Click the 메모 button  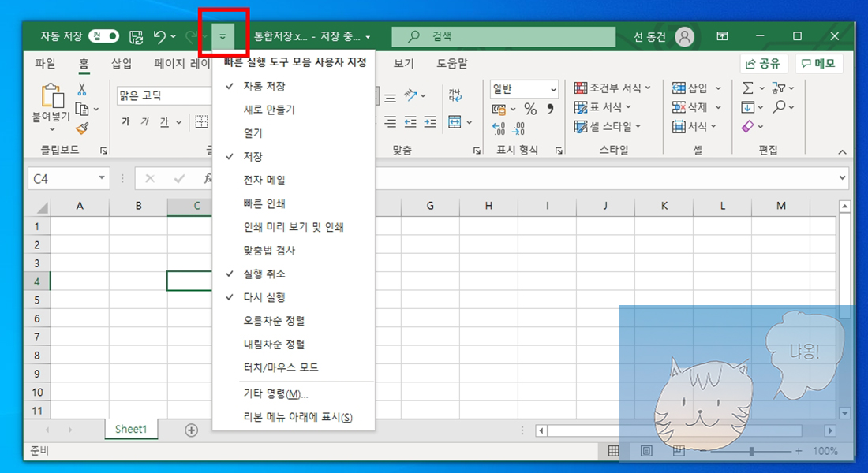point(819,64)
